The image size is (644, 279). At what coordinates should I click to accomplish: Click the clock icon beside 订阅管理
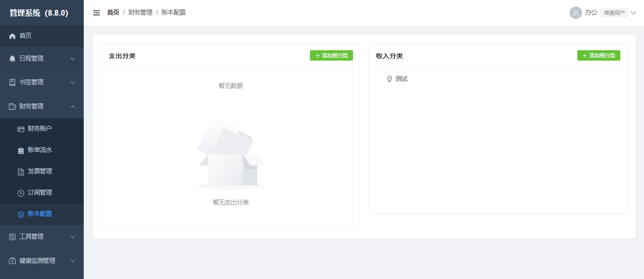tap(21, 193)
